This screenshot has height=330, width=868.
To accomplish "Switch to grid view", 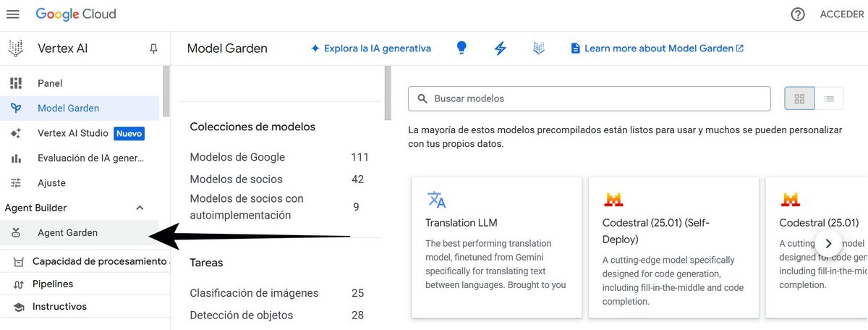I will pos(799,98).
